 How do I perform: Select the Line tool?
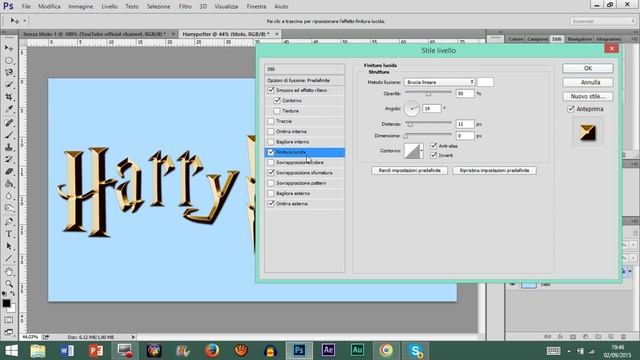tap(9, 259)
